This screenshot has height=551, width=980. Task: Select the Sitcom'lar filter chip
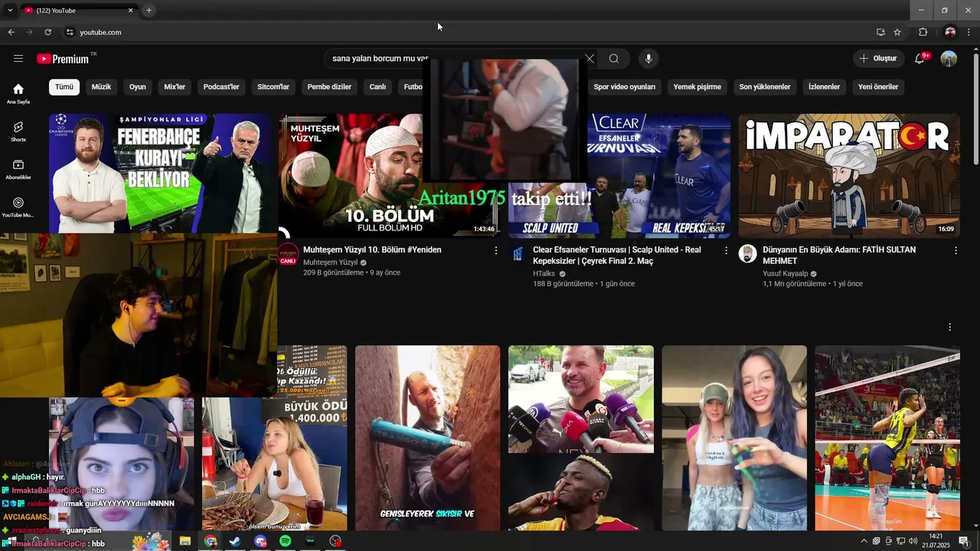[273, 86]
